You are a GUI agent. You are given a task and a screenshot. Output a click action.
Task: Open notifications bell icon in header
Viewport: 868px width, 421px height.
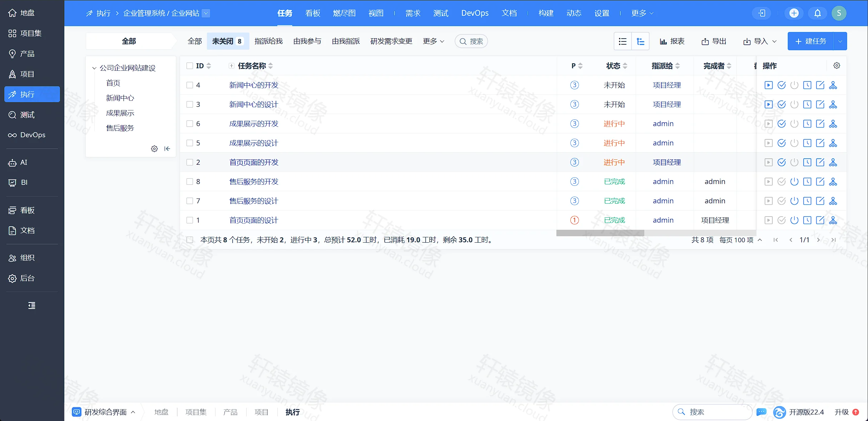pos(818,13)
